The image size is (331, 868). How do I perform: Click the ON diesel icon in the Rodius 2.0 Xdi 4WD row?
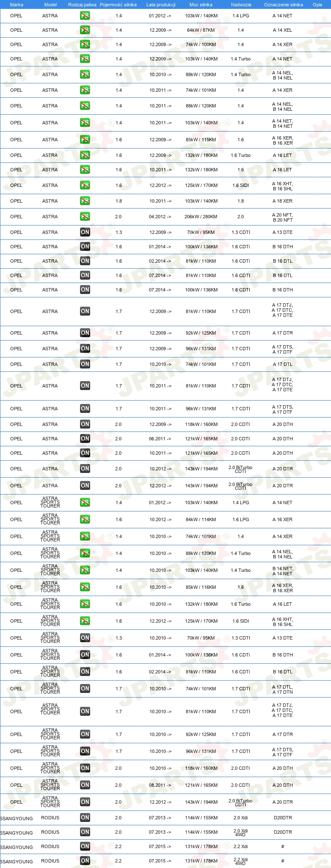tap(85, 832)
